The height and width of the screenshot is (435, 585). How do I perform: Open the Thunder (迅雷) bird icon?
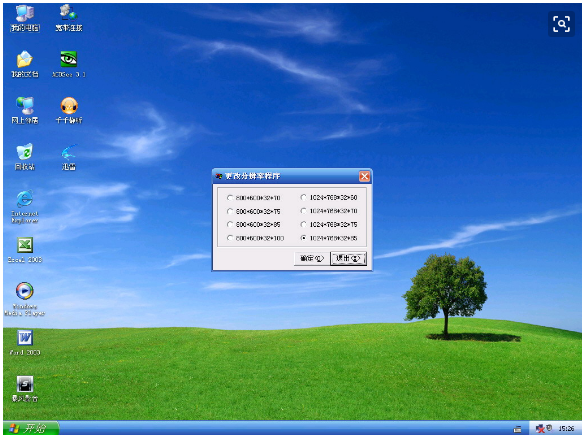[69, 157]
